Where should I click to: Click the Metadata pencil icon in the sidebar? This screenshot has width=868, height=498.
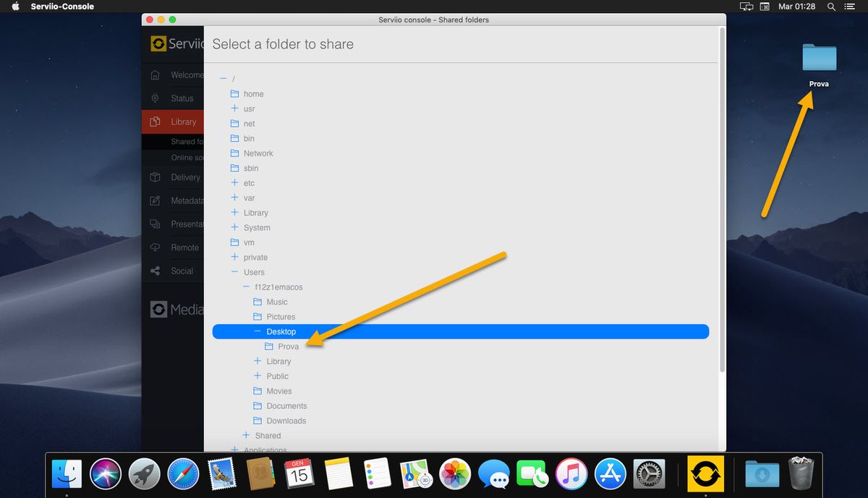(155, 201)
